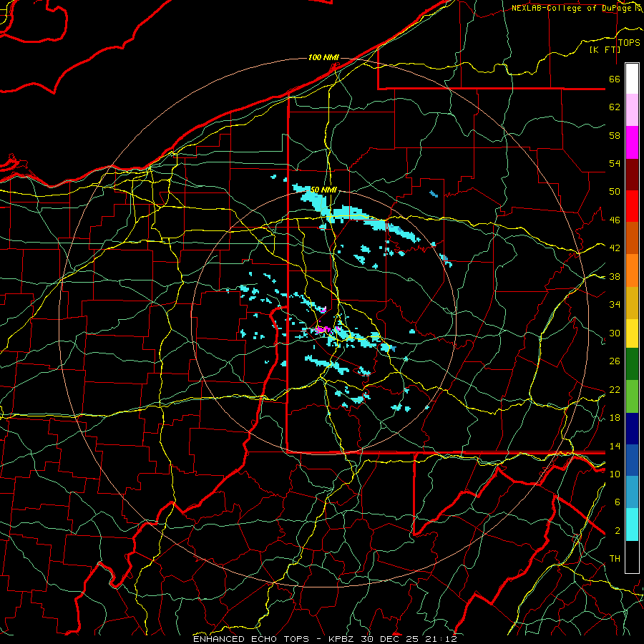This screenshot has width=644, height=644.
Task: Click the 42 legend value label
Action: point(615,248)
